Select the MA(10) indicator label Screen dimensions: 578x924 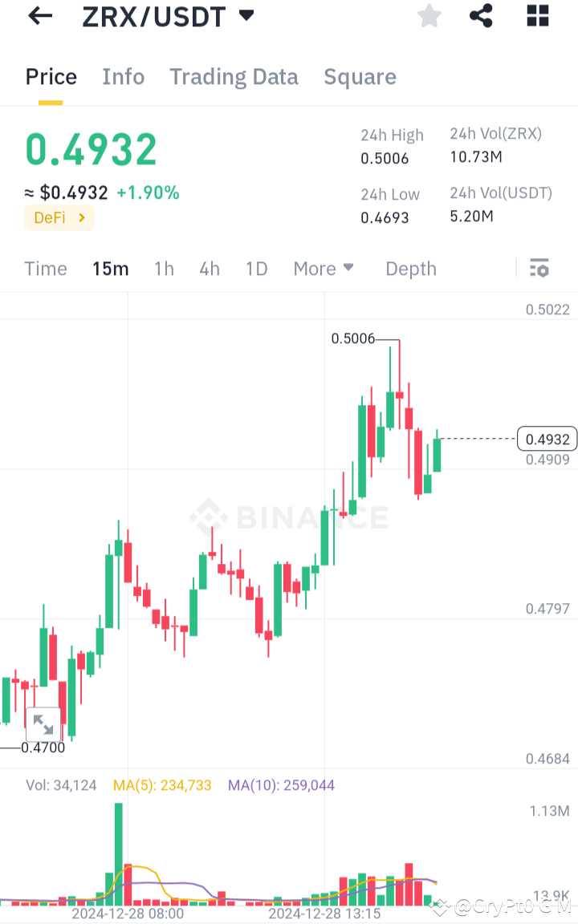[281, 785]
